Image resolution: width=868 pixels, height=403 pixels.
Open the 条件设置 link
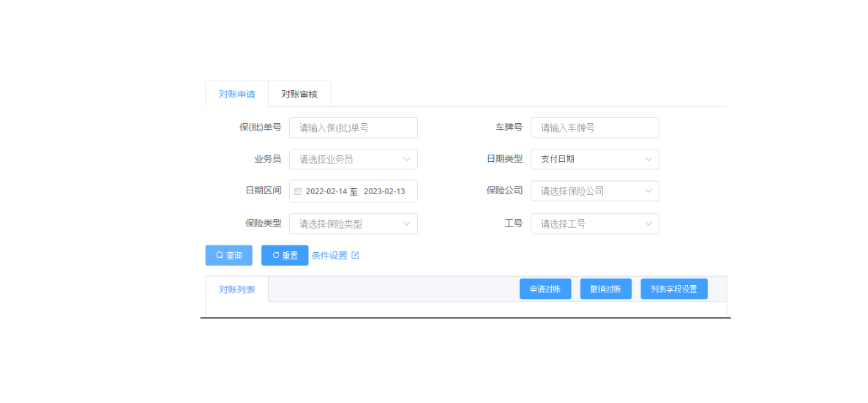pyautogui.click(x=329, y=256)
